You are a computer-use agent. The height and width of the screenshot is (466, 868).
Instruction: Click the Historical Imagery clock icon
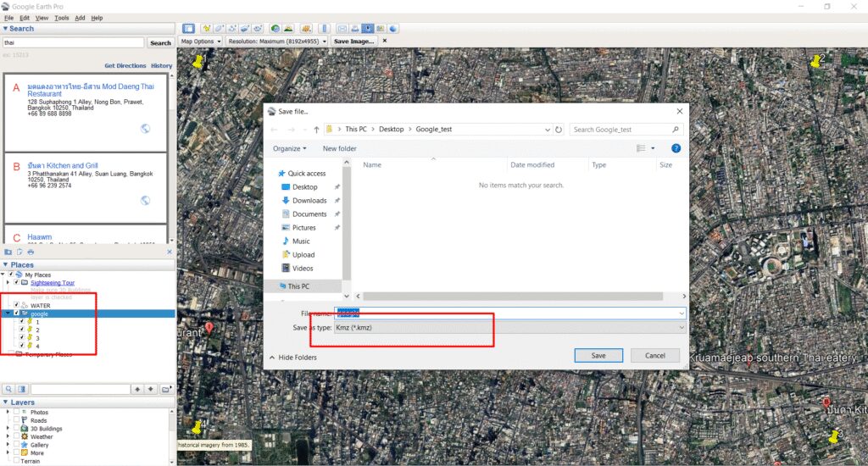[275, 28]
